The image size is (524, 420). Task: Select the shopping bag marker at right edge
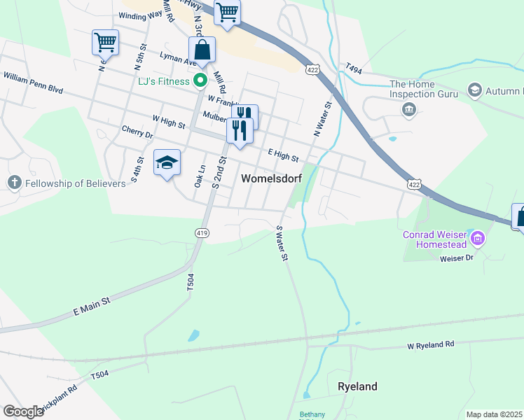click(x=519, y=217)
